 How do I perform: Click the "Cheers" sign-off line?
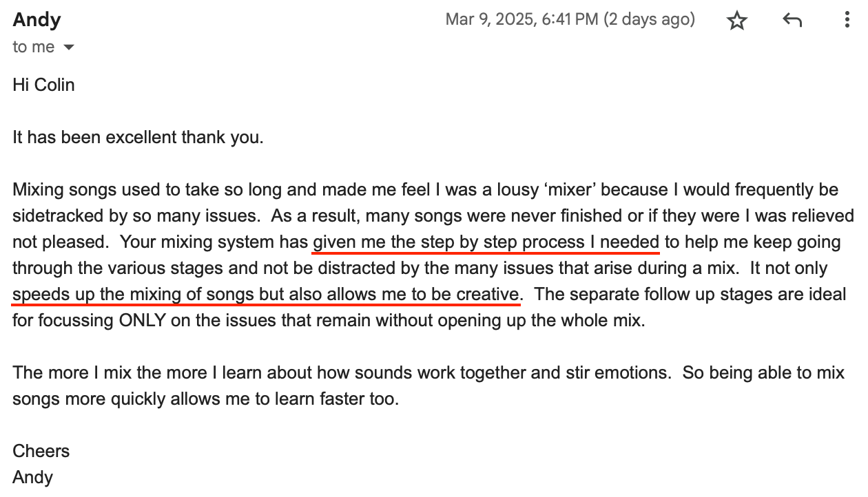pyautogui.click(x=41, y=452)
